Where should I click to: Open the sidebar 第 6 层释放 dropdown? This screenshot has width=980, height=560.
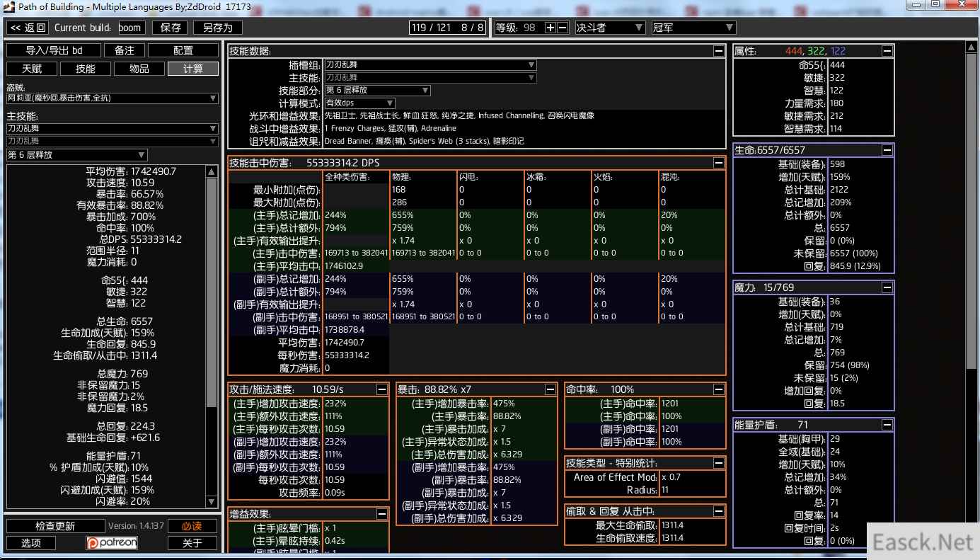click(77, 155)
